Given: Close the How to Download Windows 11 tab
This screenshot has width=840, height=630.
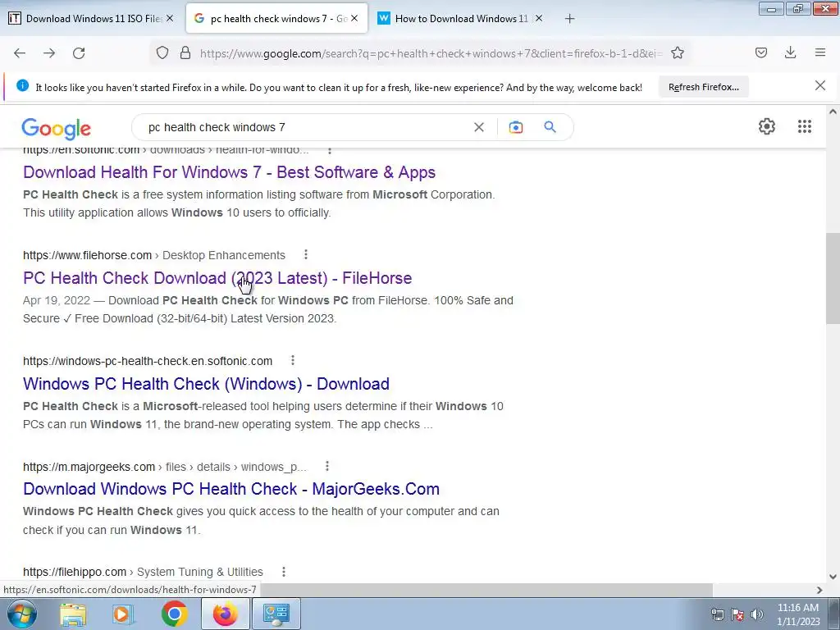Looking at the screenshot, I should (x=539, y=18).
